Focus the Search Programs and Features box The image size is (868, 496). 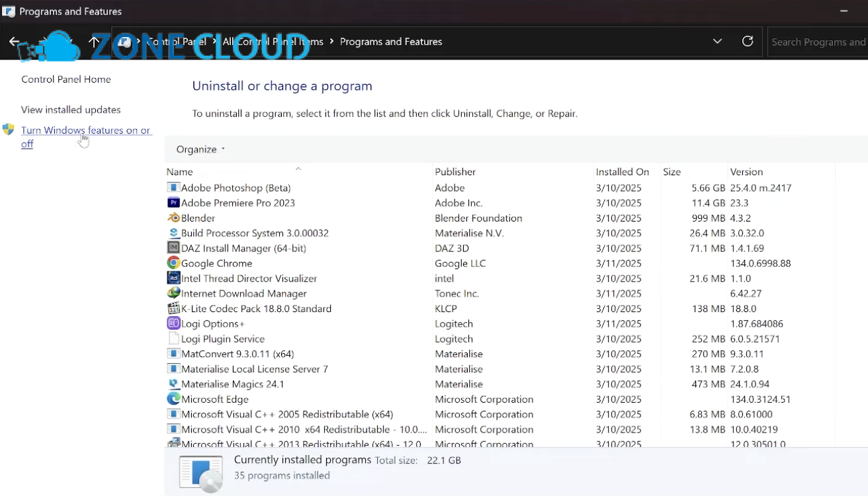pos(818,42)
